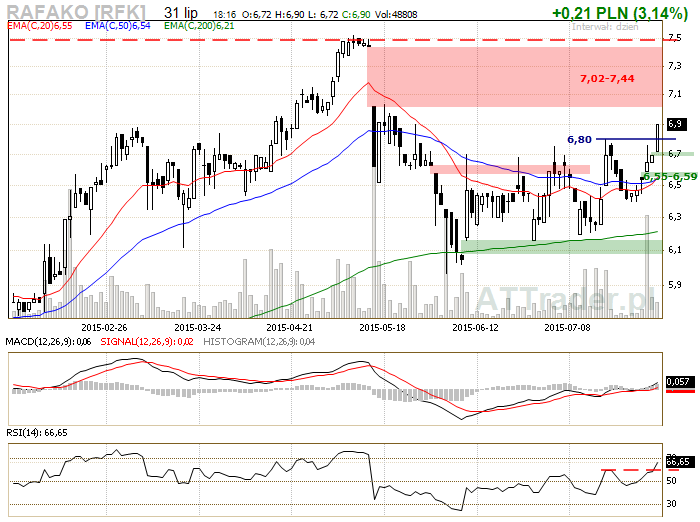This screenshot has width=700, height=522.
Task: Click the 2015-04-21 date axis label
Action: point(289,327)
